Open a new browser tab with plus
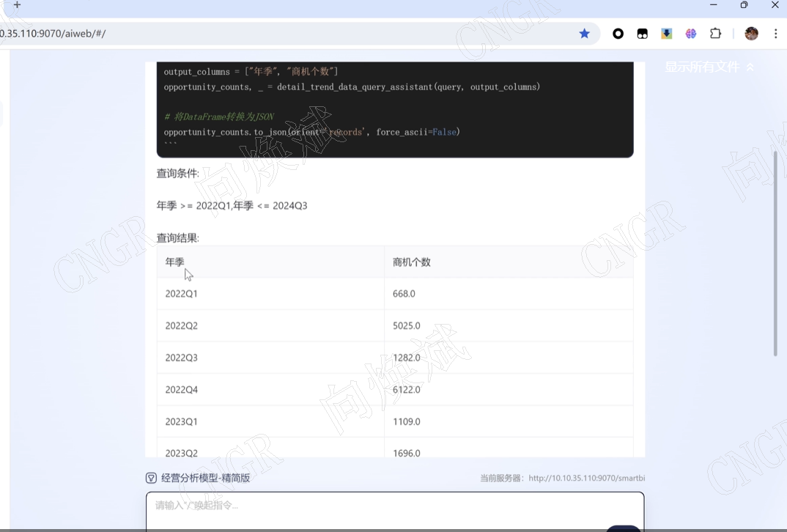The height and width of the screenshot is (532, 787). (x=17, y=4)
